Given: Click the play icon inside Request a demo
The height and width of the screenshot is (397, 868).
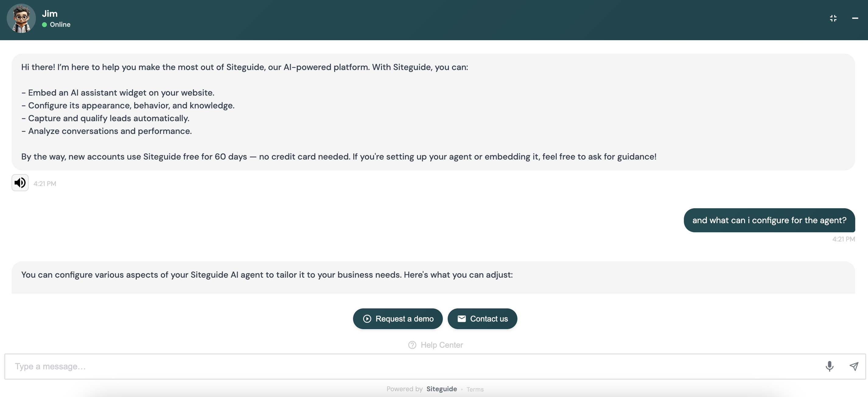Looking at the screenshot, I should tap(368, 318).
